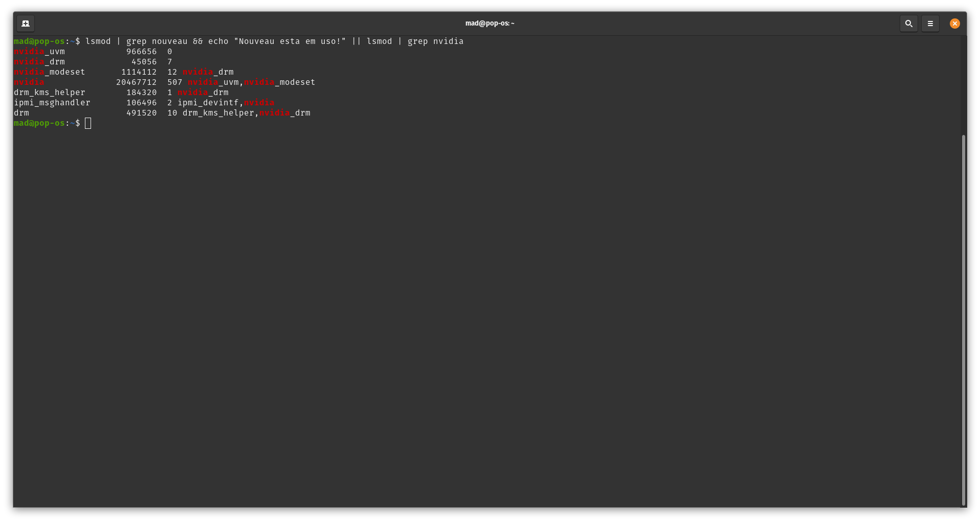The height and width of the screenshot is (522, 980).
Task: Click the ipmi_msghandler module name
Action: click(x=52, y=103)
